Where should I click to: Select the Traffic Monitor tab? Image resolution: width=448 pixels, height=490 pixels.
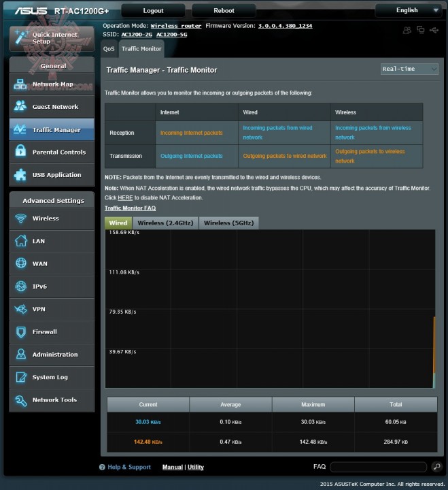pos(141,49)
